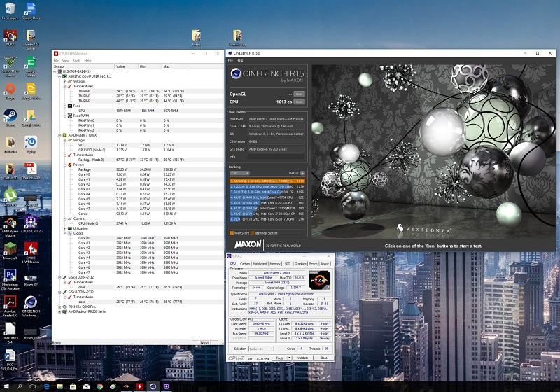This screenshot has width=560, height=392.
Task: Select the PDF file icon on desktop
Action: (31, 171)
